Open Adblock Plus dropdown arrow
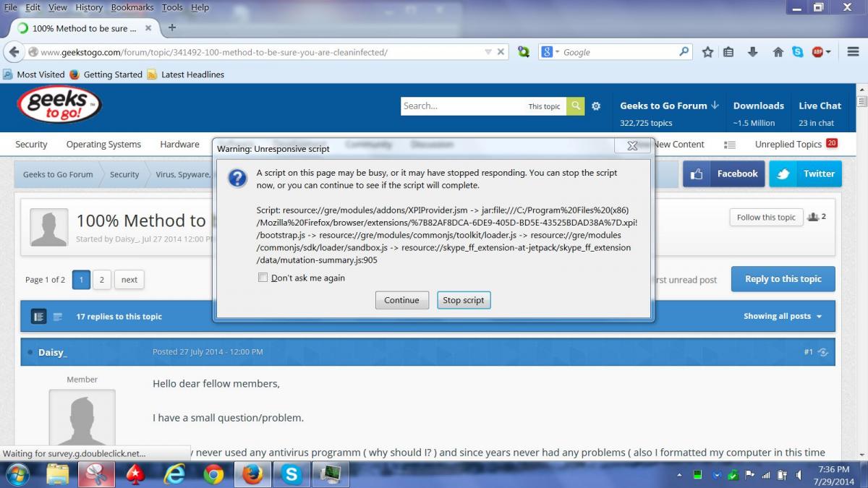Viewport: 868px width, 488px height. click(x=828, y=52)
